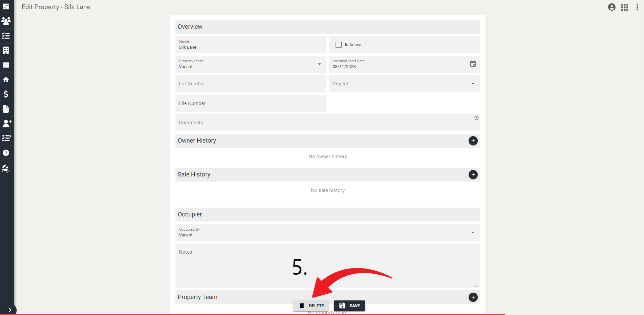The image size is (644, 315).
Task: Open the Properties building icon
Action: click(x=6, y=50)
